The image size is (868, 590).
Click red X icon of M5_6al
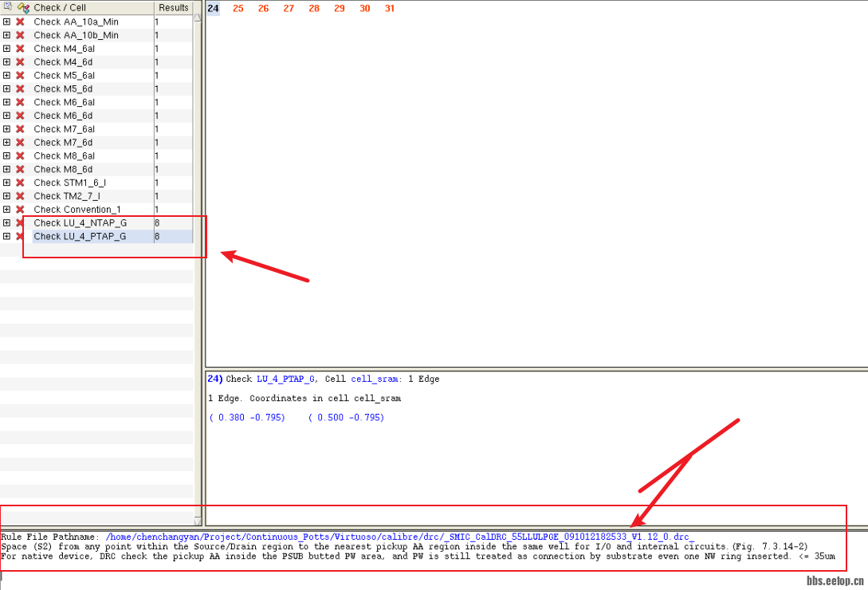point(20,75)
